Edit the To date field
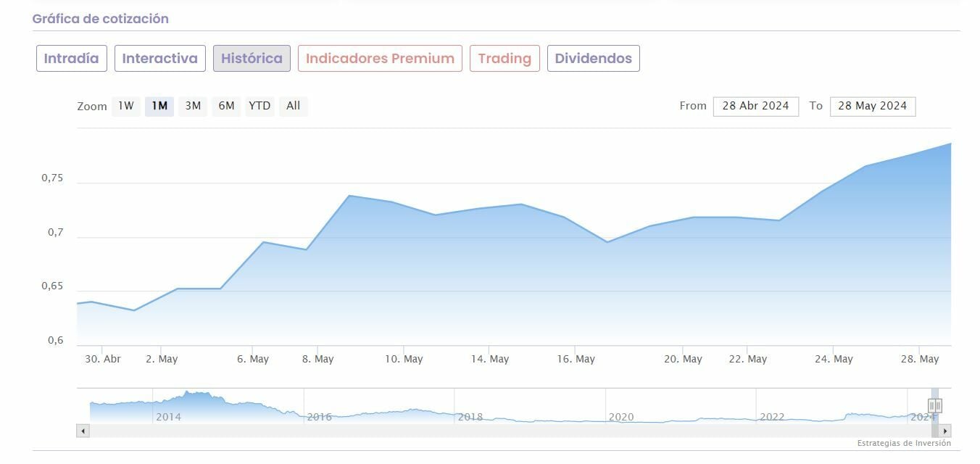The width and height of the screenshot is (980, 464). 872,106
